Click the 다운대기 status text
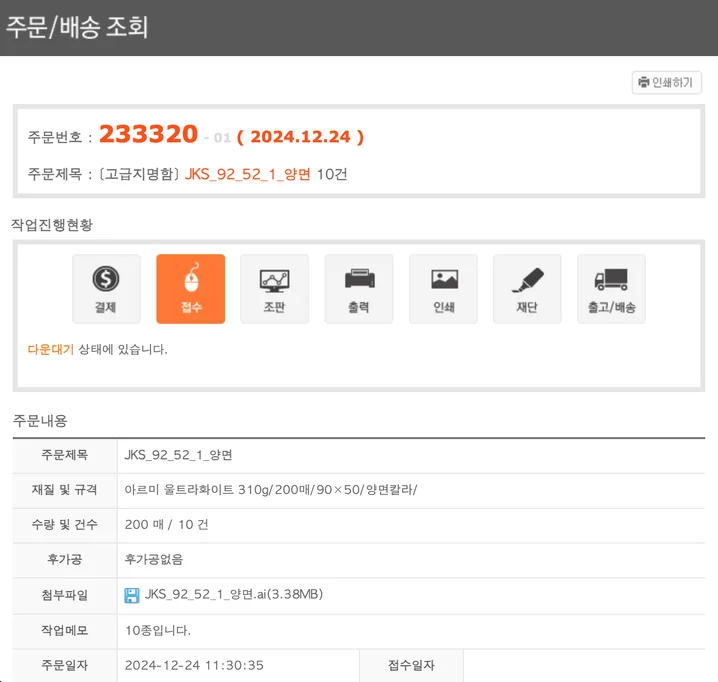Screen dimensions: 718x682 51,349
